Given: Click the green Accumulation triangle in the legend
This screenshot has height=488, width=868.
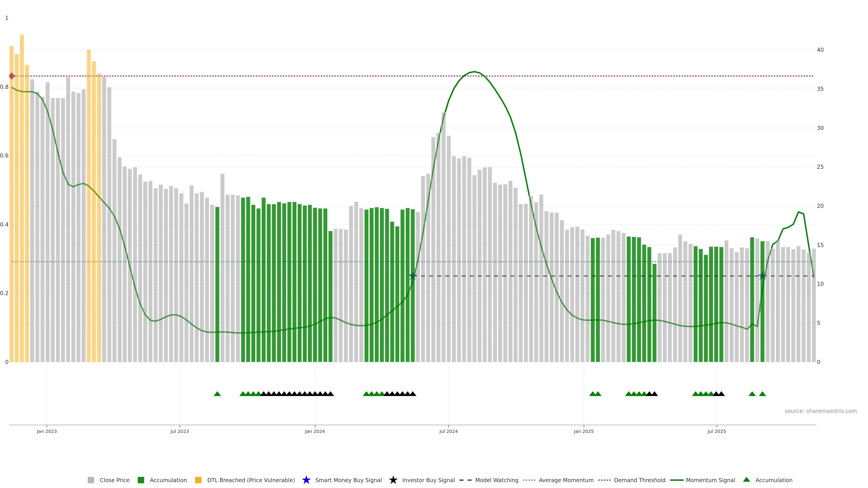Looking at the screenshot, I should 746,480.
